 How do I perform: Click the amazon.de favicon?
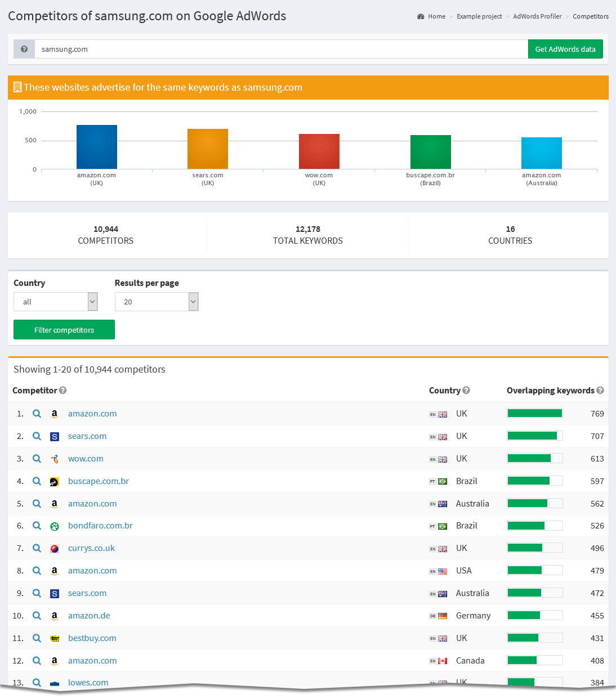[54, 615]
